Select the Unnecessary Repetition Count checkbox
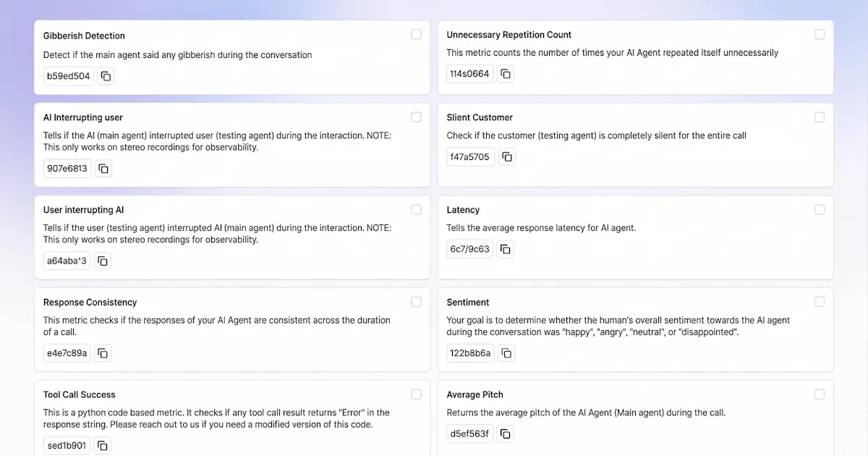This screenshot has width=868, height=456. click(820, 34)
